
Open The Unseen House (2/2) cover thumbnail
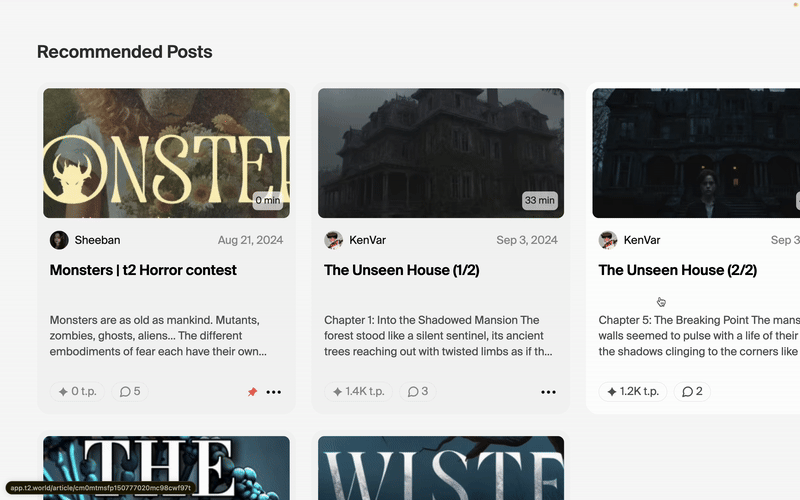(x=696, y=153)
